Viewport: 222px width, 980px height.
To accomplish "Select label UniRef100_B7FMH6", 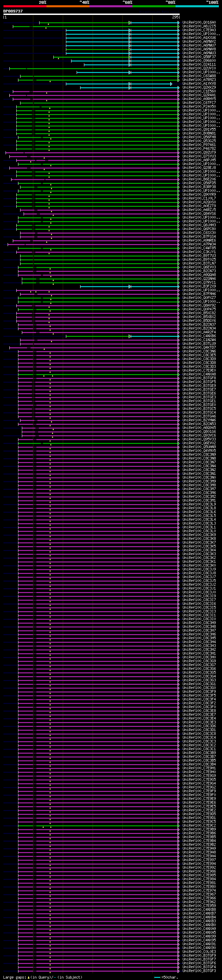I will (x=199, y=294).
